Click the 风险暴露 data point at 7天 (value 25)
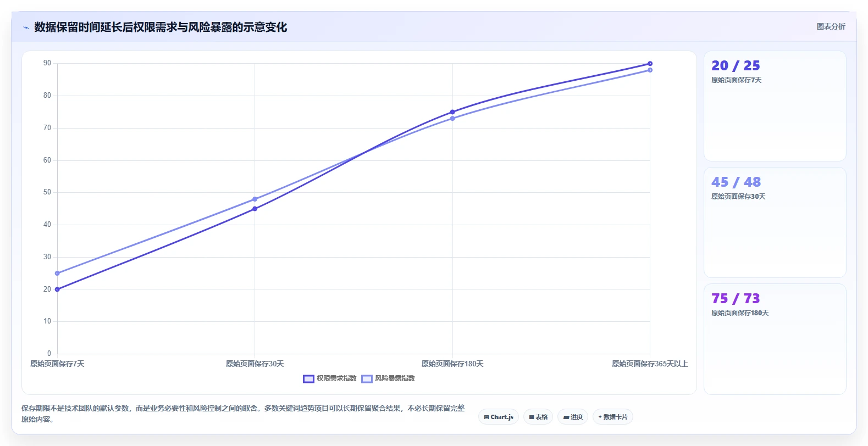 [57, 273]
